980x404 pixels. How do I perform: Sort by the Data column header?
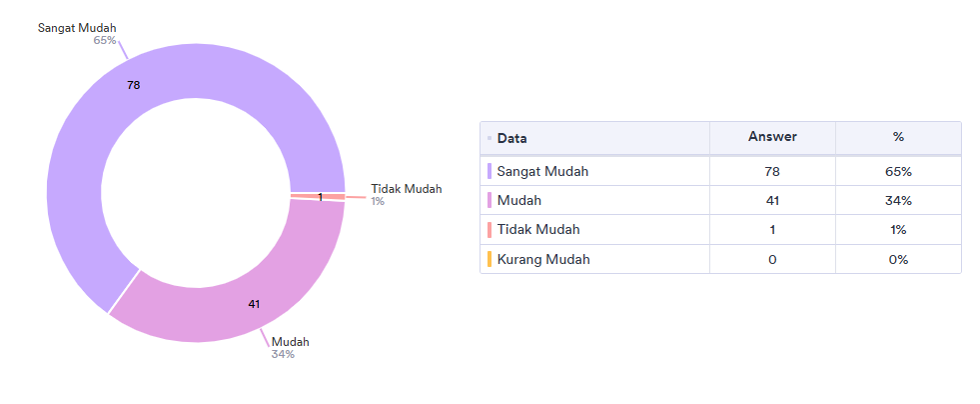(x=512, y=138)
